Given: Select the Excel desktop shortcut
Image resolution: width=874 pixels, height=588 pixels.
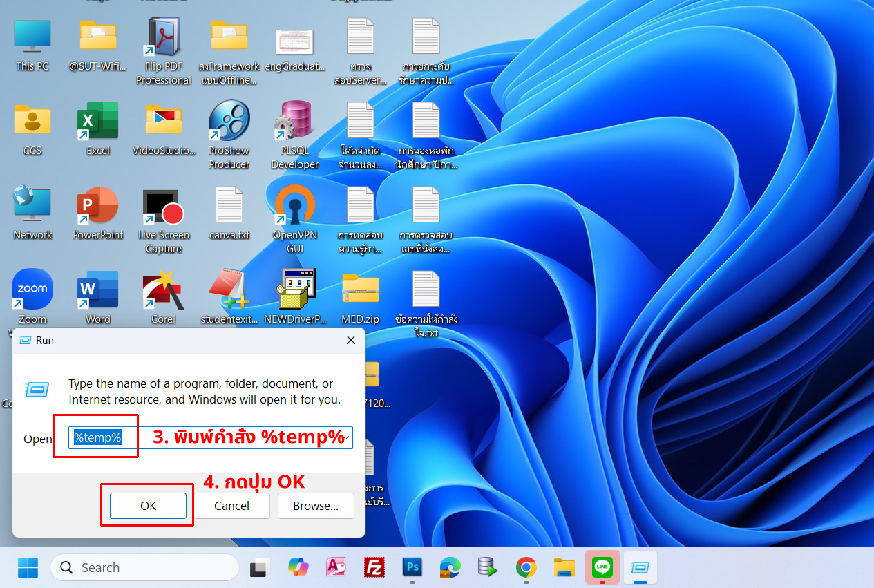Looking at the screenshot, I should click(97, 129).
